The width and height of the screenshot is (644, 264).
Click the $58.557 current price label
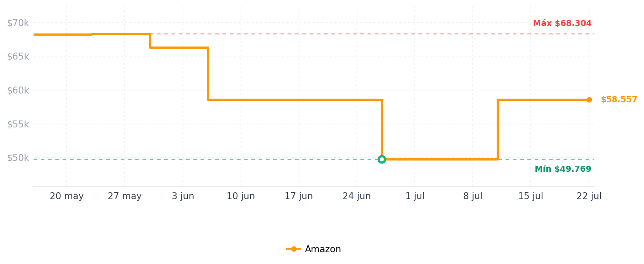click(619, 100)
